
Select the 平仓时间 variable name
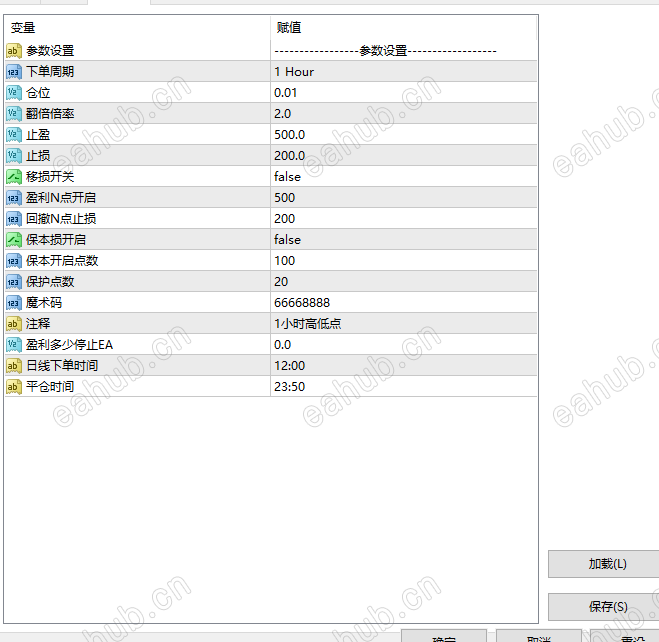point(50,387)
